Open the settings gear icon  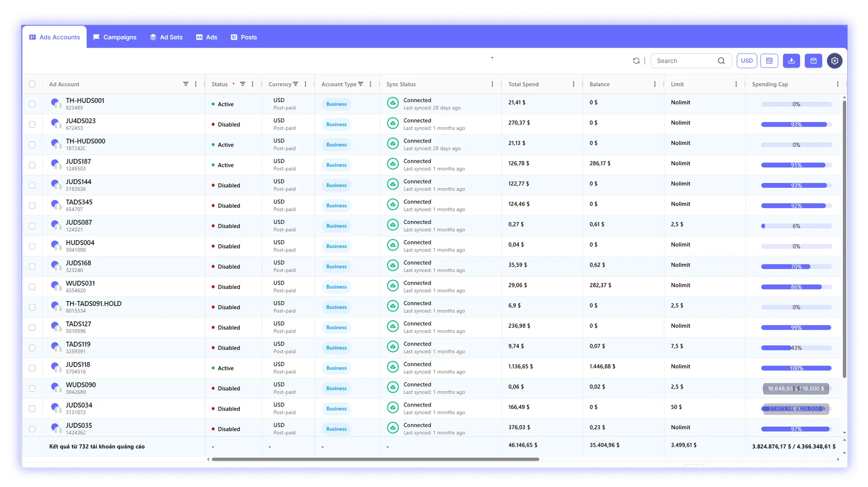835,61
